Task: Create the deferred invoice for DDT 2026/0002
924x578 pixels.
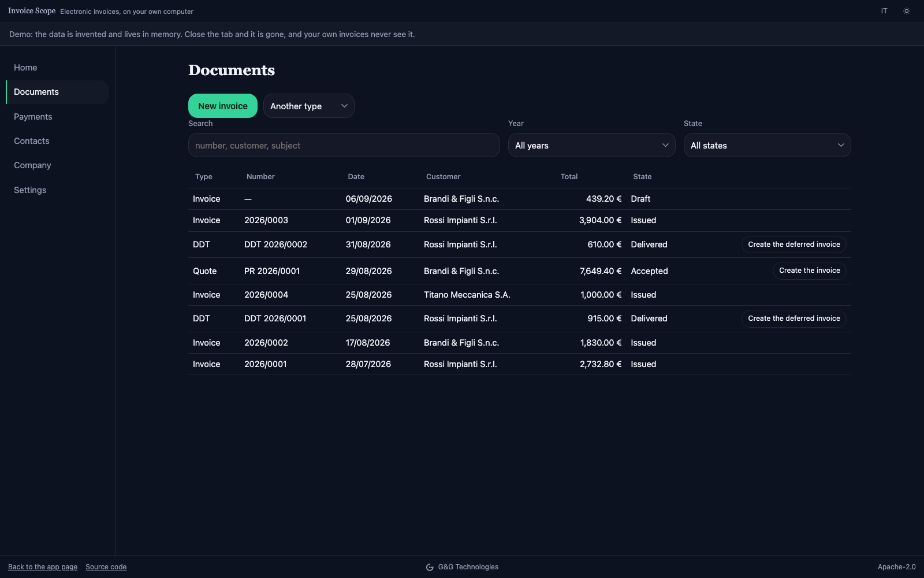Action: click(x=794, y=244)
